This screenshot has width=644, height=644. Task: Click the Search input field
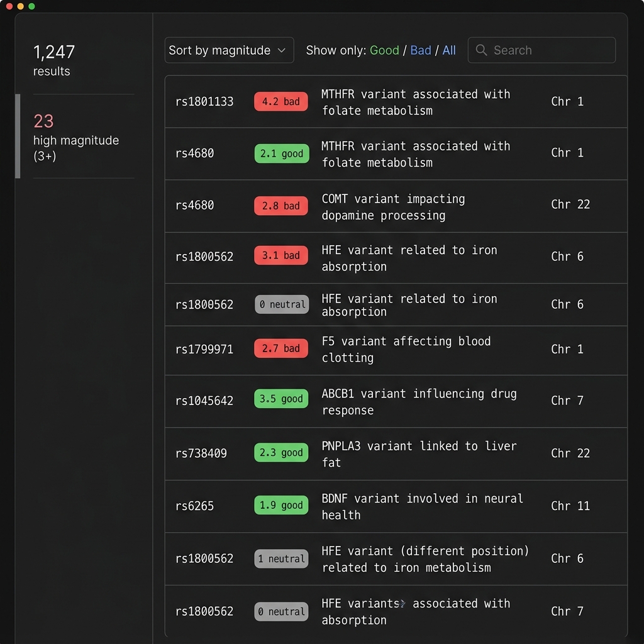pyautogui.click(x=541, y=50)
